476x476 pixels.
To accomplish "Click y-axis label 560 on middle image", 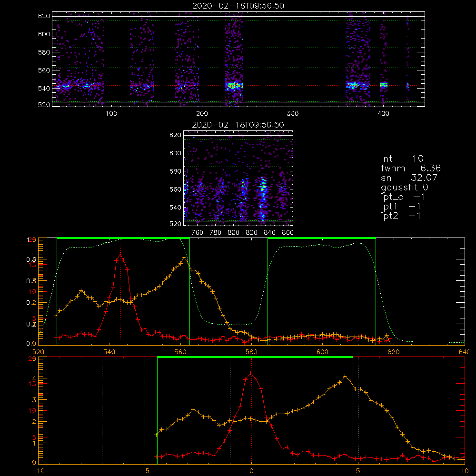I will (175, 189).
